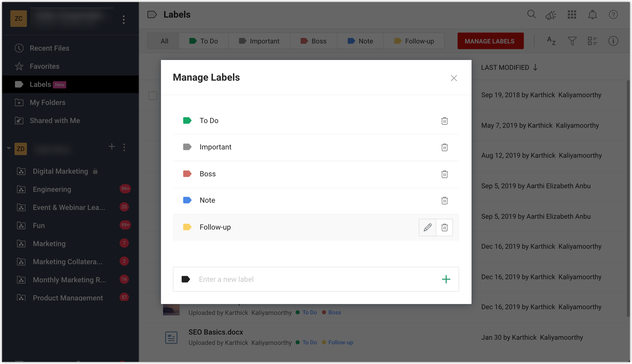Viewport: 632px width, 364px height.
Task: Click the trash icon for Boss label
Action: (x=444, y=174)
